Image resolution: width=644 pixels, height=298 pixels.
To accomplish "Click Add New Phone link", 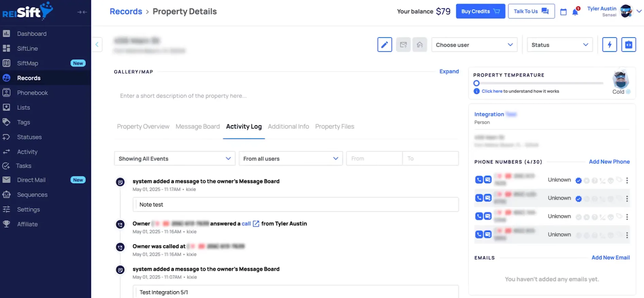I will (x=609, y=162).
